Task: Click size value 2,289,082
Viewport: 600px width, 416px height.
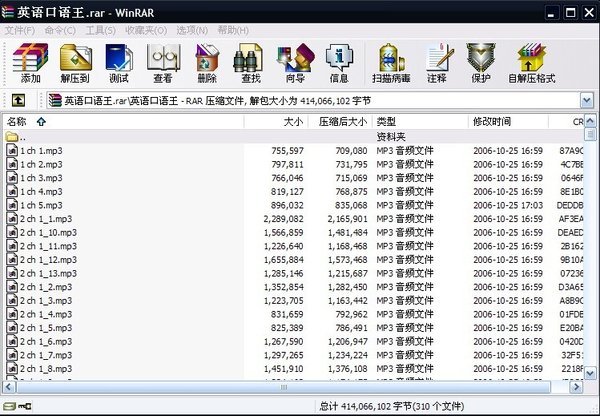Action: (x=283, y=219)
